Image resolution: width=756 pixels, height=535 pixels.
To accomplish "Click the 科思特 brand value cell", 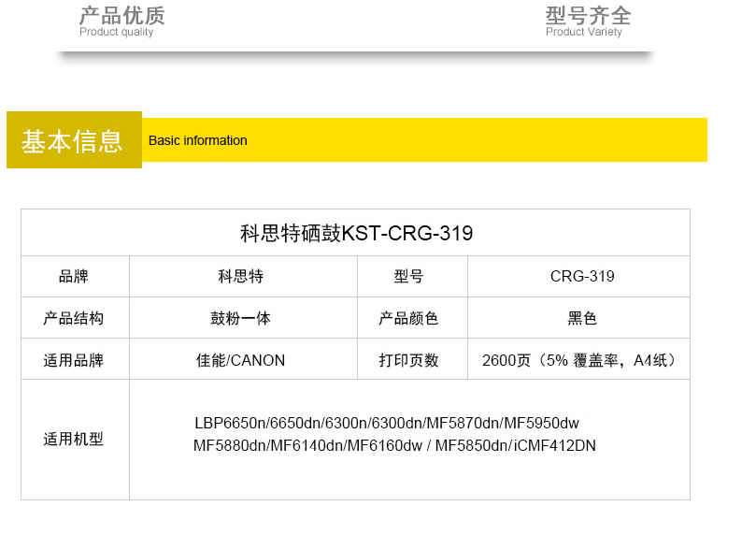I will point(243,277).
